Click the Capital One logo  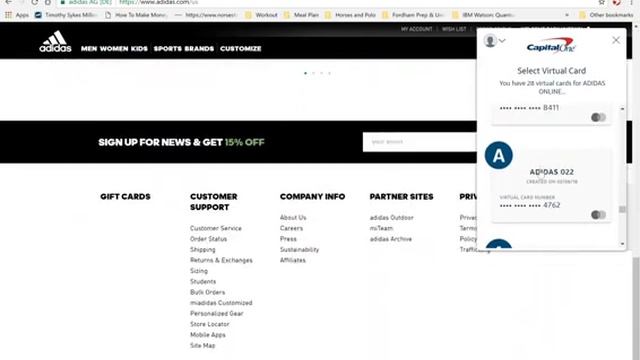point(551,45)
